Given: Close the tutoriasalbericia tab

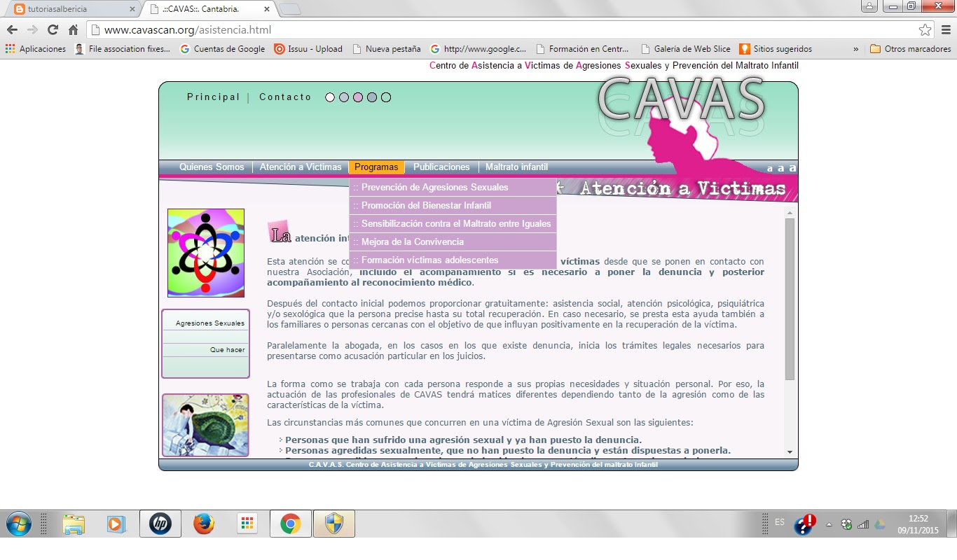Looking at the screenshot, I should 132,9.
